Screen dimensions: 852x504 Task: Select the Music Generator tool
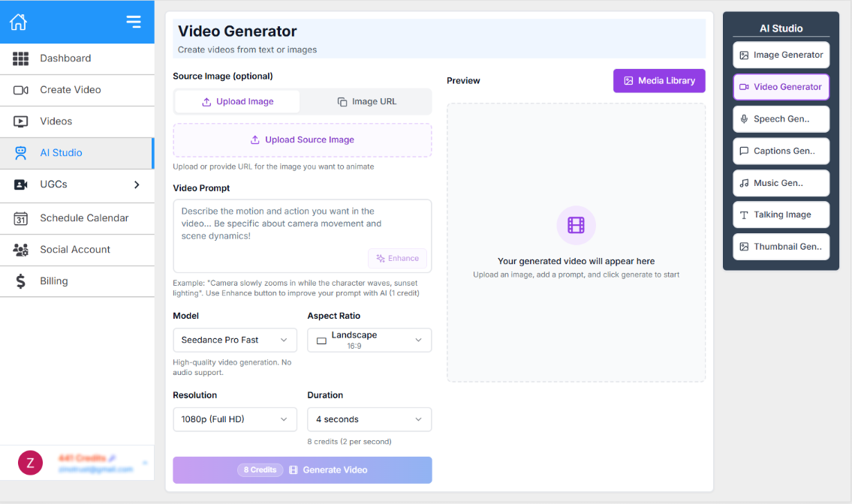tap(781, 183)
